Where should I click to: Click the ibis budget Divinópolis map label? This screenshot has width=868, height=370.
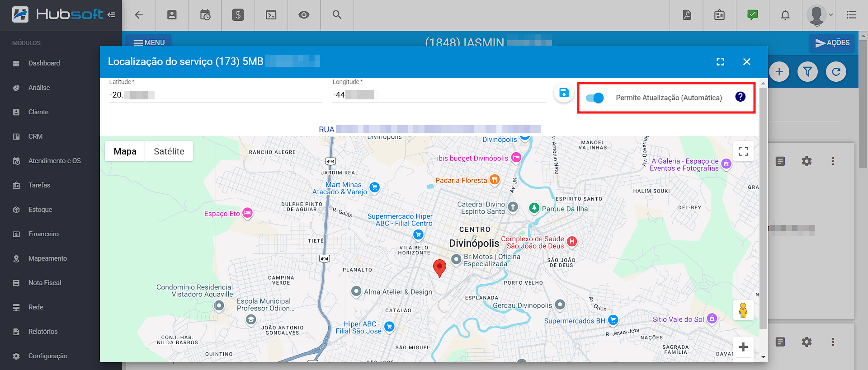472,158
